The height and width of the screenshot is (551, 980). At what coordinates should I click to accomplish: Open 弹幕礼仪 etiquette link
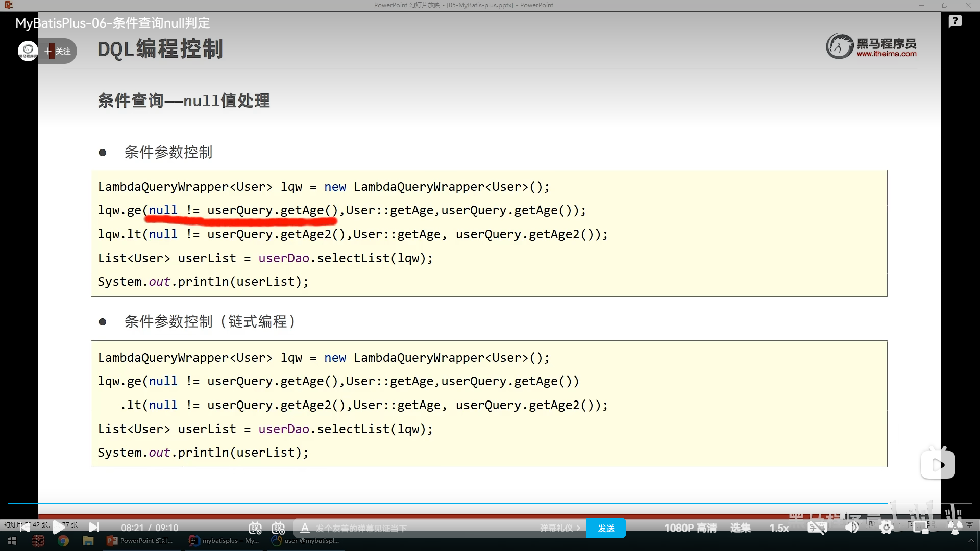pos(560,528)
